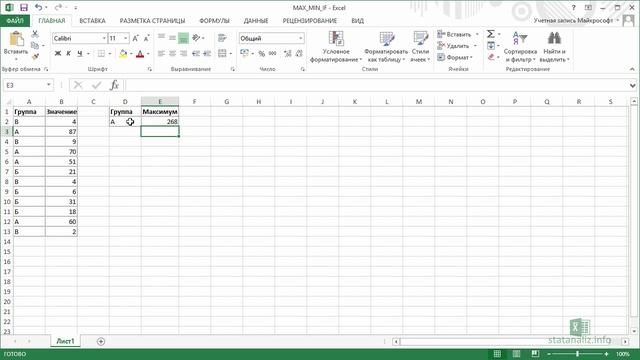Click the Decrease Decimal icon
The height and width of the screenshot is (360, 640).
[299, 53]
